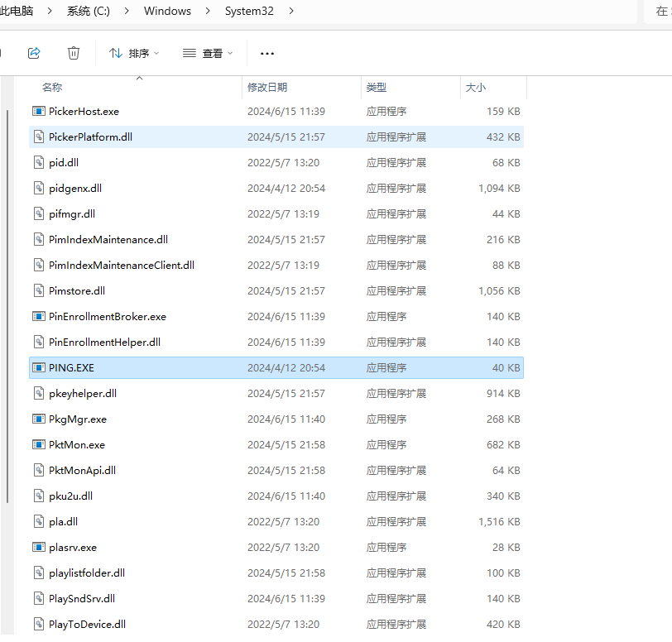Click 系统 (C:) breadcrumb segment
Image resolution: width=672 pixels, height=642 pixels.
click(89, 11)
